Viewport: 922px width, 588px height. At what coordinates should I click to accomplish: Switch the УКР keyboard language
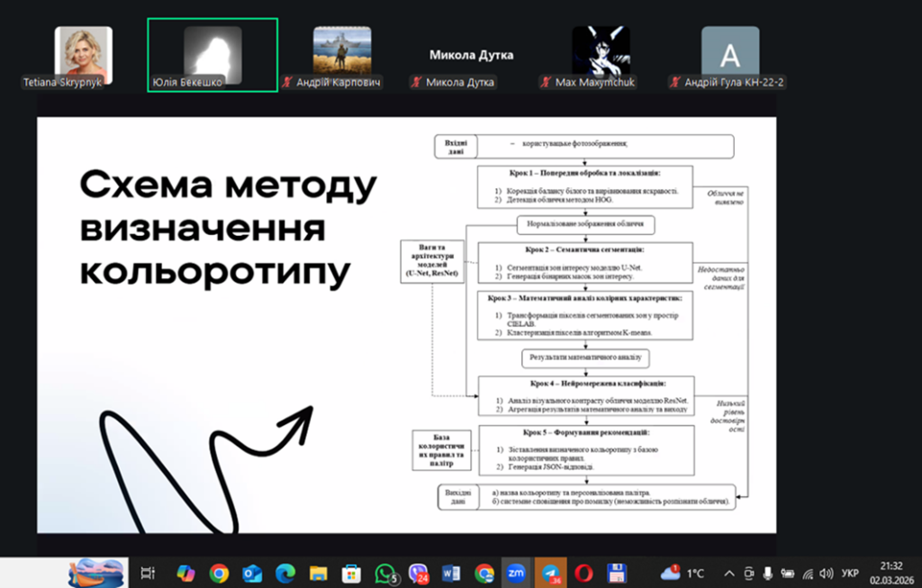pyautogui.click(x=849, y=573)
